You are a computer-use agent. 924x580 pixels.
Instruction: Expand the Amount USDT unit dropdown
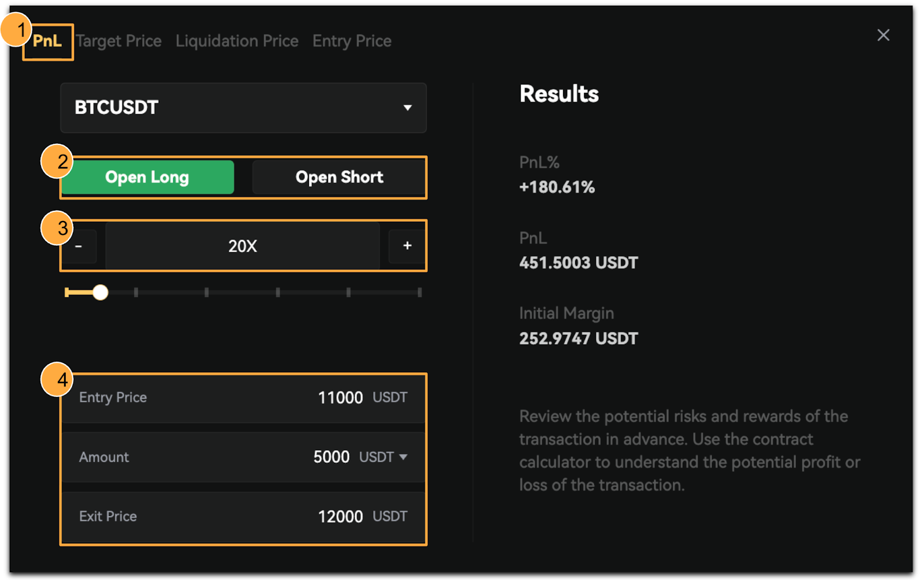403,457
